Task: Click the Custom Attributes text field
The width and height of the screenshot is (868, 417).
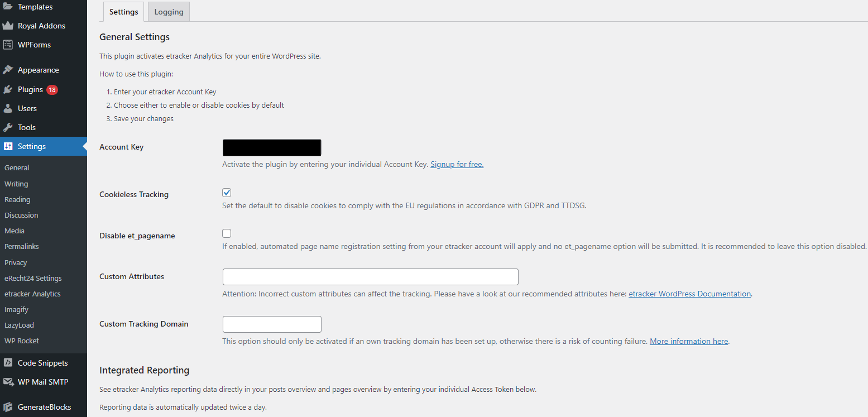Action: tap(370, 277)
